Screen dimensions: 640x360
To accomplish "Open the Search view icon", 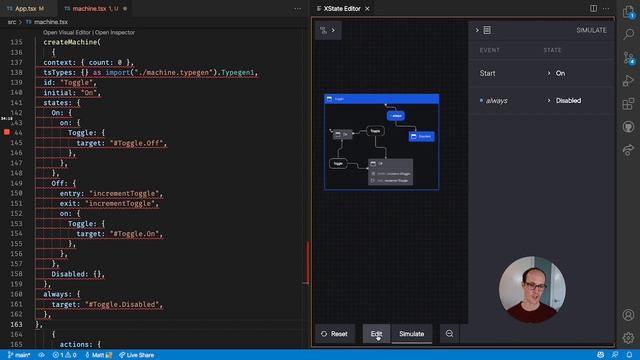I will tap(629, 34).
